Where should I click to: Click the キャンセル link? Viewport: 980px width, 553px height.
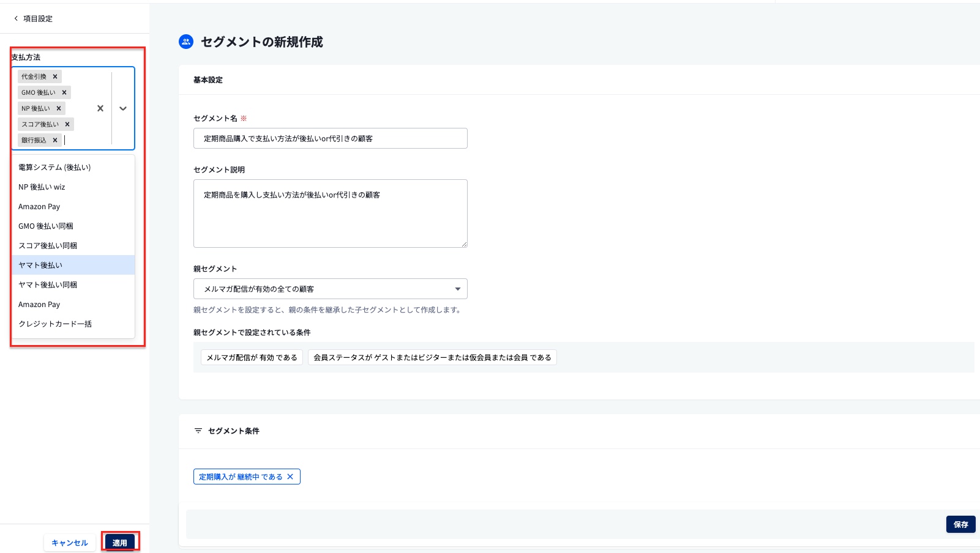(x=69, y=542)
